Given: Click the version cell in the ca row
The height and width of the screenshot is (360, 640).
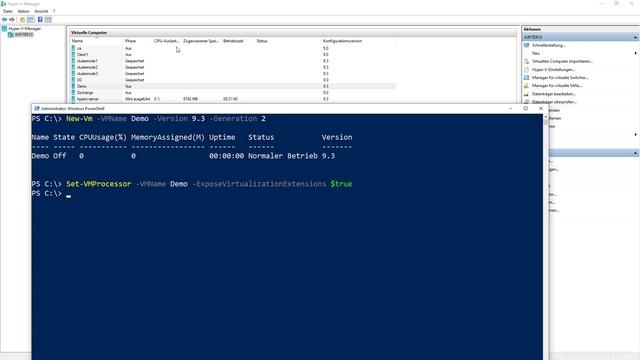Looking at the screenshot, I should point(326,48).
